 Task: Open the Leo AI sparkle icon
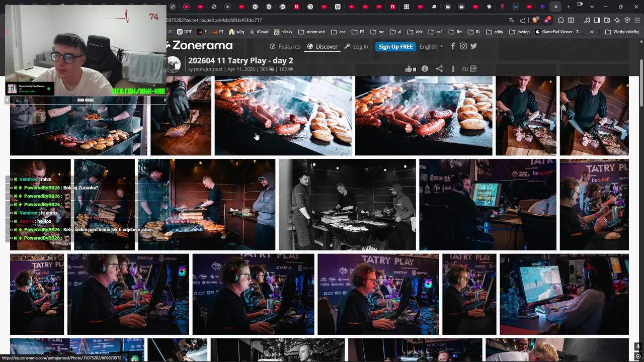coord(617,20)
